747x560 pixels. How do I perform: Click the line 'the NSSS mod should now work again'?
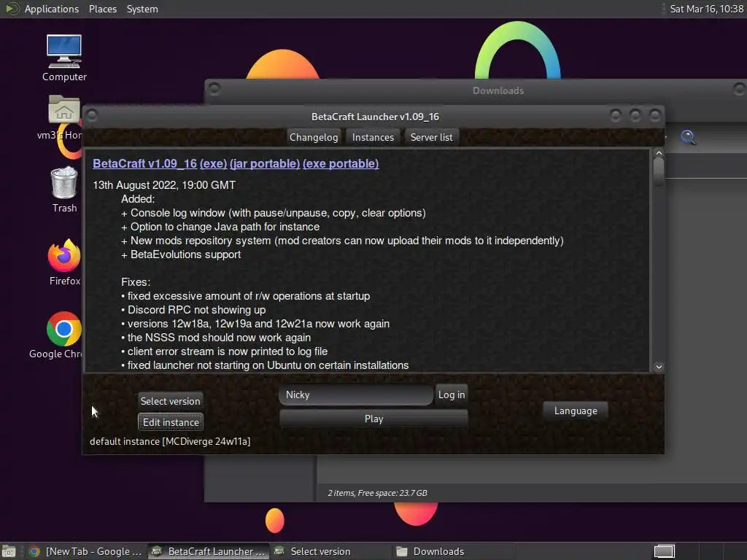click(216, 338)
